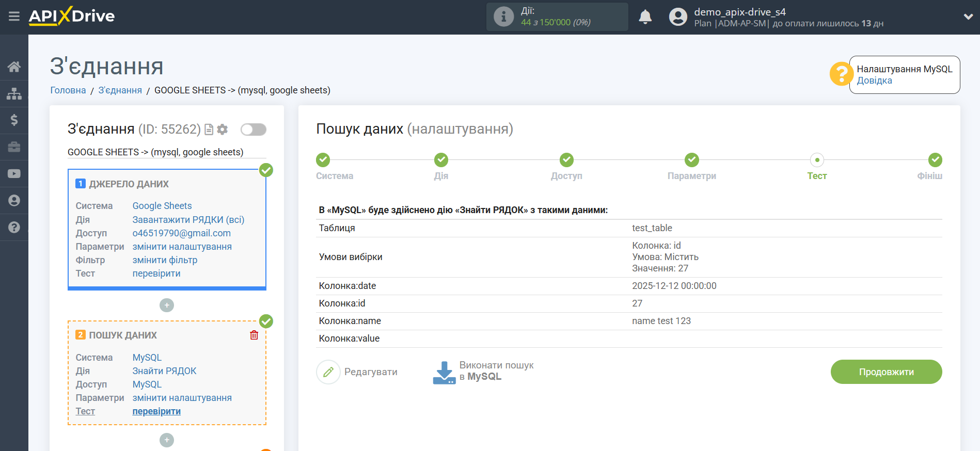
Task: Toggle the connection enable switch
Action: pyautogui.click(x=254, y=130)
